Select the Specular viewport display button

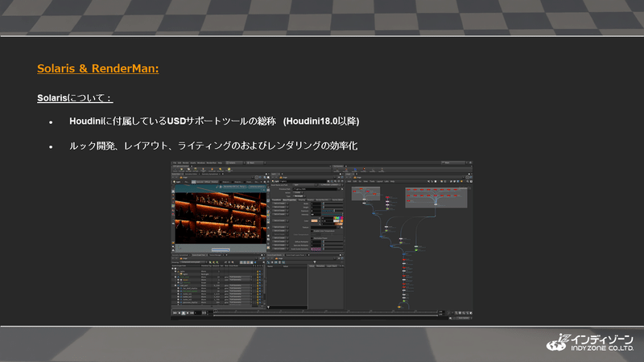[x=200, y=182]
